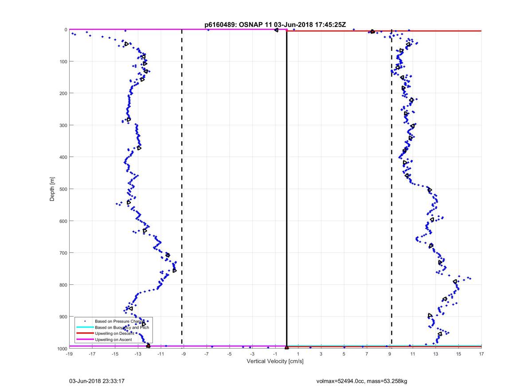Click the depth-axis tick label '400'

63,157
